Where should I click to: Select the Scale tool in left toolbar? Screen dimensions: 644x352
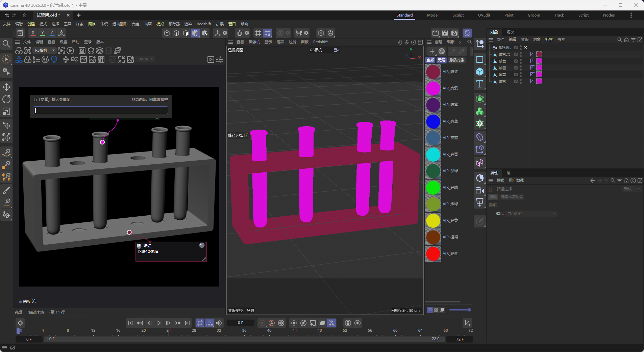click(x=6, y=111)
